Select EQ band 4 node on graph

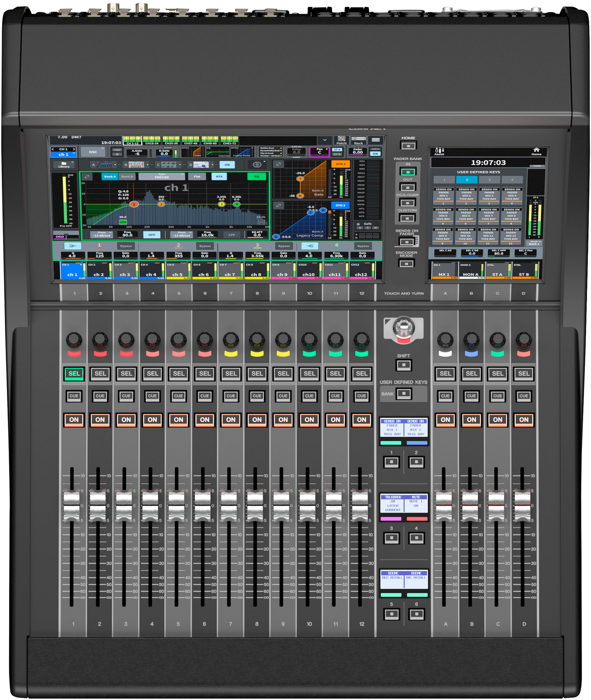coord(237,204)
